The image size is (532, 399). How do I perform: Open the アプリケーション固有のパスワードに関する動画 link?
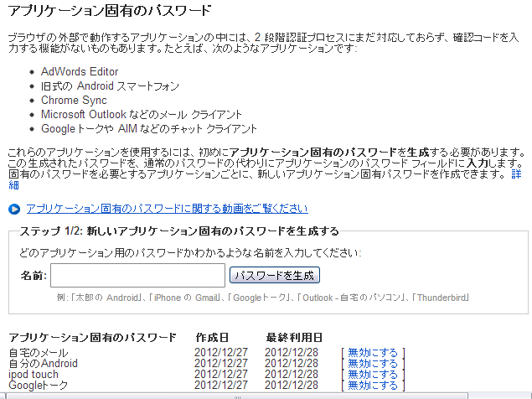(x=167, y=209)
